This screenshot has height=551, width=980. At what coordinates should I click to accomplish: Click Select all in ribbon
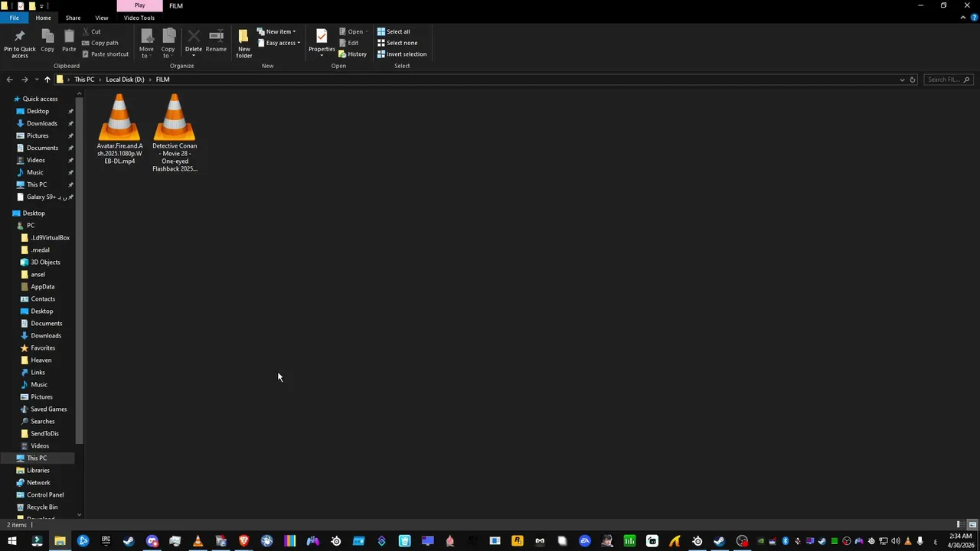click(x=394, y=31)
